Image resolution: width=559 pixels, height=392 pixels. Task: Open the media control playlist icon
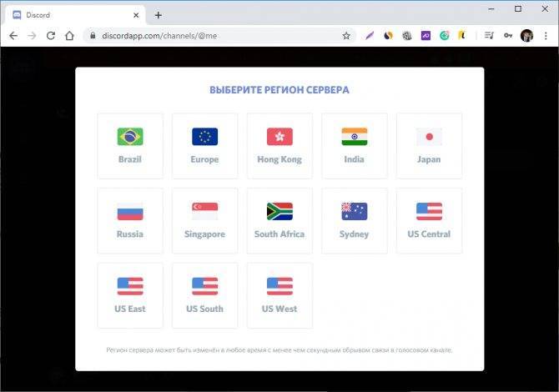(x=489, y=36)
